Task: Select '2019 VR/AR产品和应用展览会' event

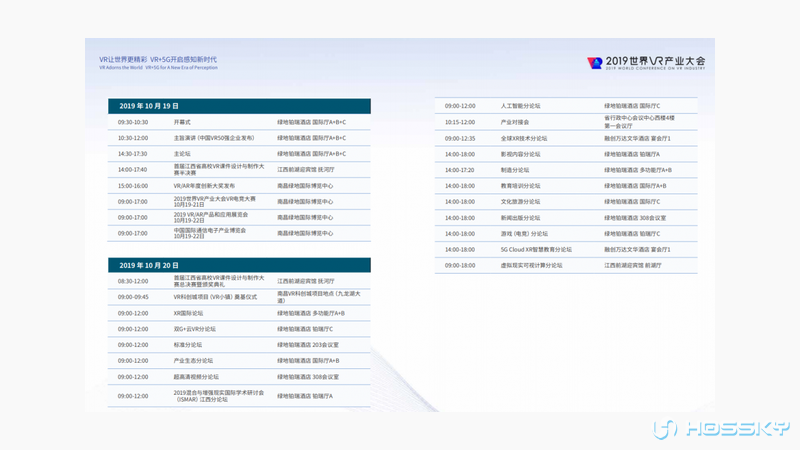Action: (x=211, y=215)
